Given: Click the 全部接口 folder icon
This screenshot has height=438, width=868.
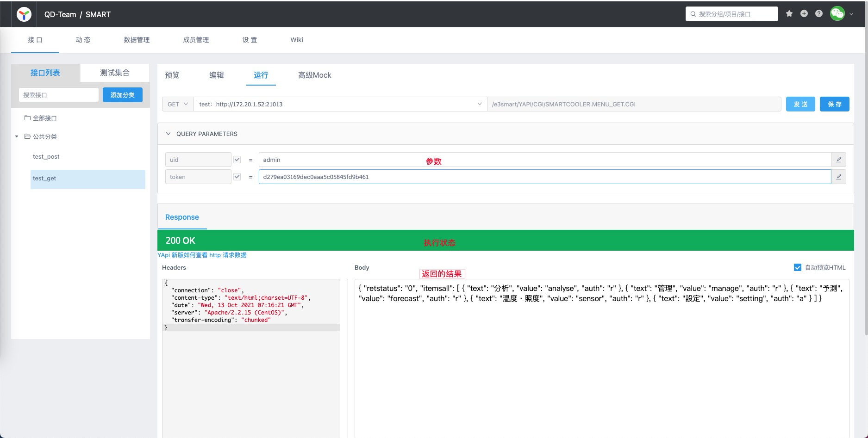Looking at the screenshot, I should [x=27, y=118].
